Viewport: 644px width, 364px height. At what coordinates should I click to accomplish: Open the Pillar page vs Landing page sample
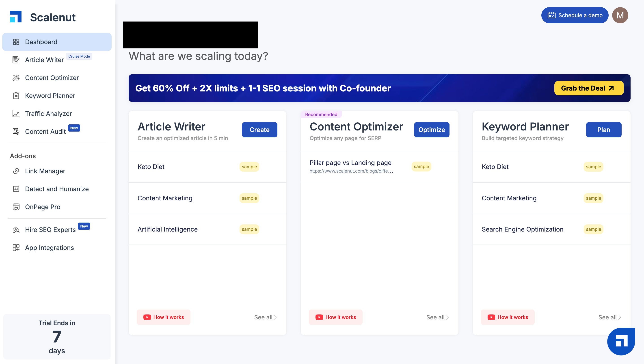350,163
